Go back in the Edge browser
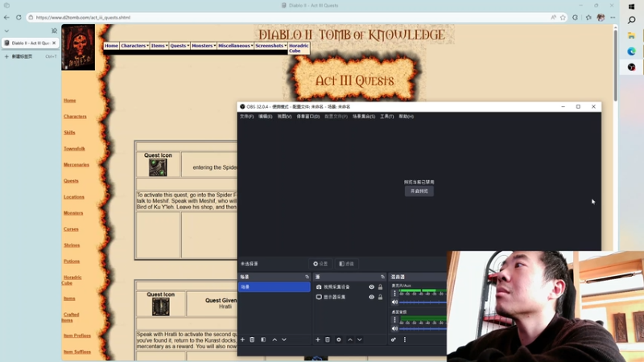644x362 pixels. [6, 18]
